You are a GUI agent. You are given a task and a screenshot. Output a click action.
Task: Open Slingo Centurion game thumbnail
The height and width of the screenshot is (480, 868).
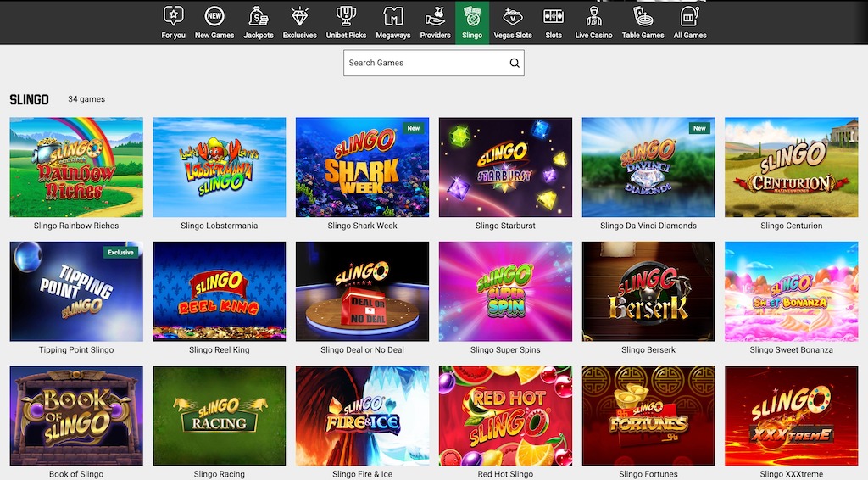[x=792, y=167]
